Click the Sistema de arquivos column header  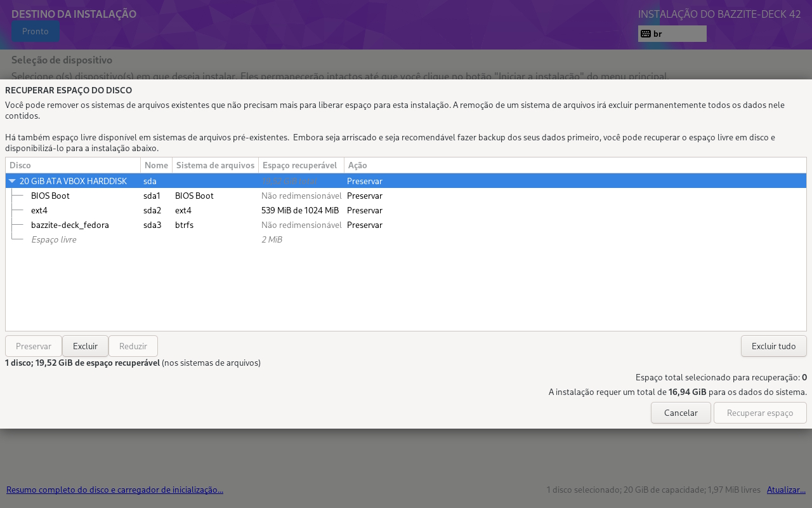(215, 165)
